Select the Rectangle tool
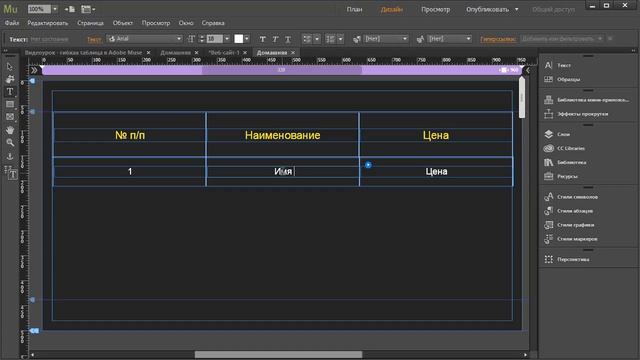This screenshot has height=360, width=640. point(10,104)
